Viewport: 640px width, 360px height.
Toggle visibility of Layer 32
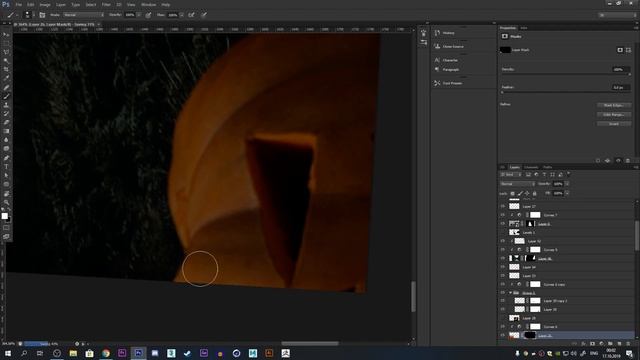pyautogui.click(x=503, y=241)
